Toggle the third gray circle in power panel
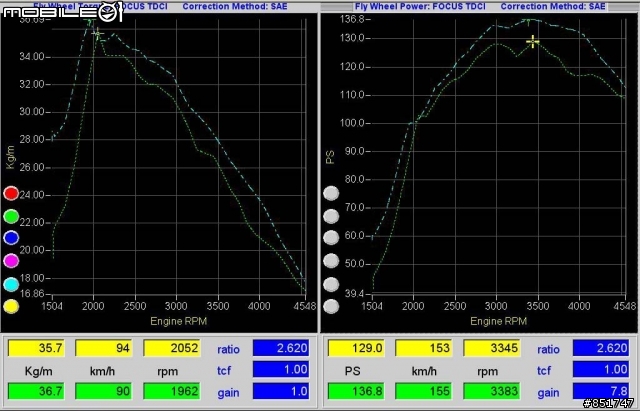 [x=331, y=238]
